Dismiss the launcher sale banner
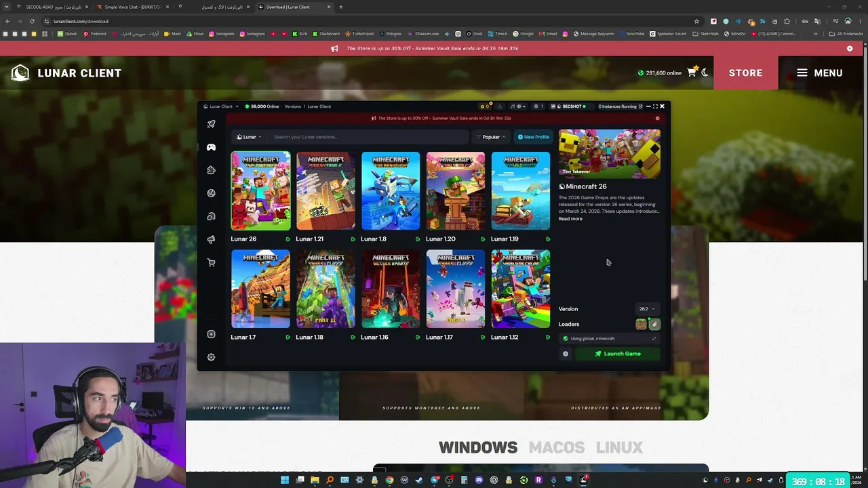 click(657, 119)
